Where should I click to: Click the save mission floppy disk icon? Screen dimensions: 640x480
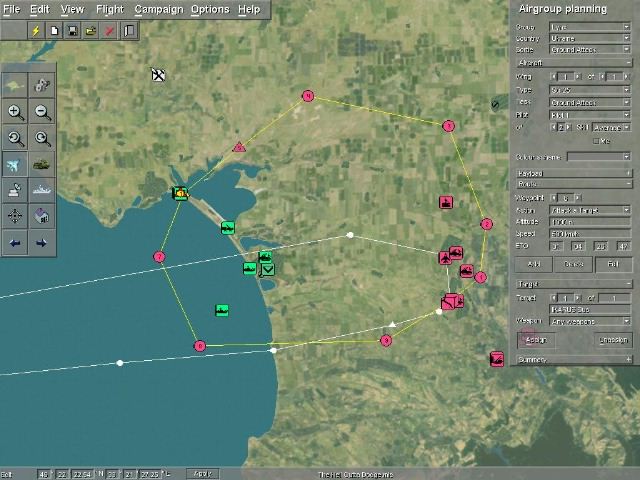click(73, 31)
